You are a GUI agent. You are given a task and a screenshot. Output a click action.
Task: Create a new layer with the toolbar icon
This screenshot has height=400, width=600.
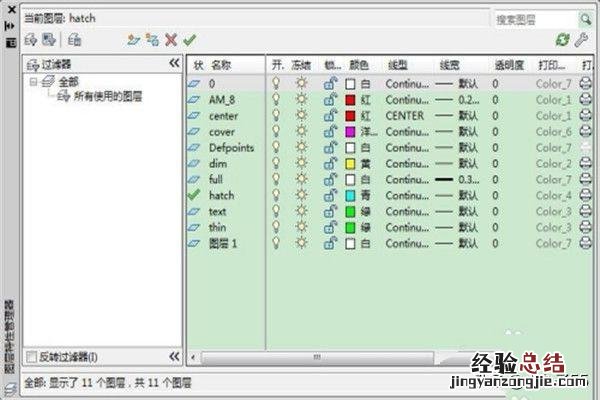134,40
